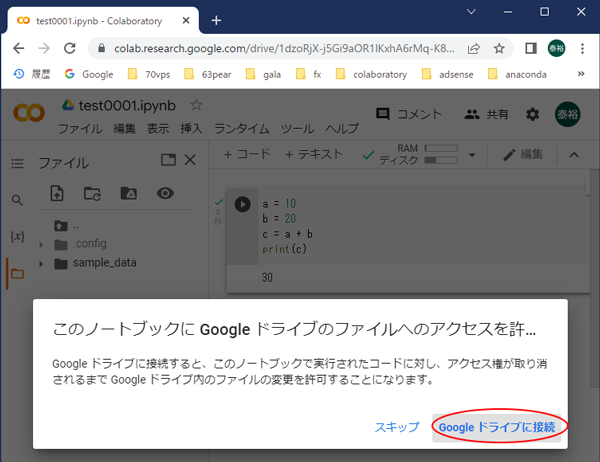This screenshot has width=600, height=462.
Task: Open the 履歴 history bookmark
Action: click(32, 74)
